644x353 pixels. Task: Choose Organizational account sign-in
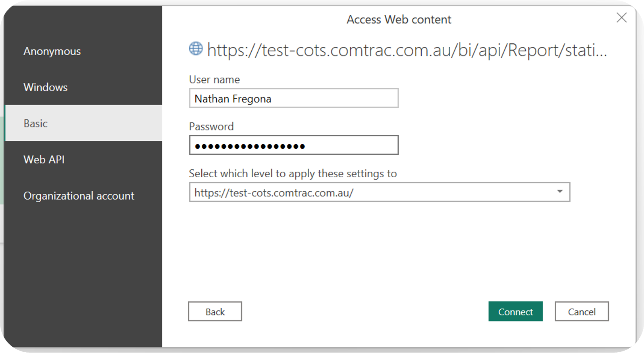pyautogui.click(x=79, y=196)
